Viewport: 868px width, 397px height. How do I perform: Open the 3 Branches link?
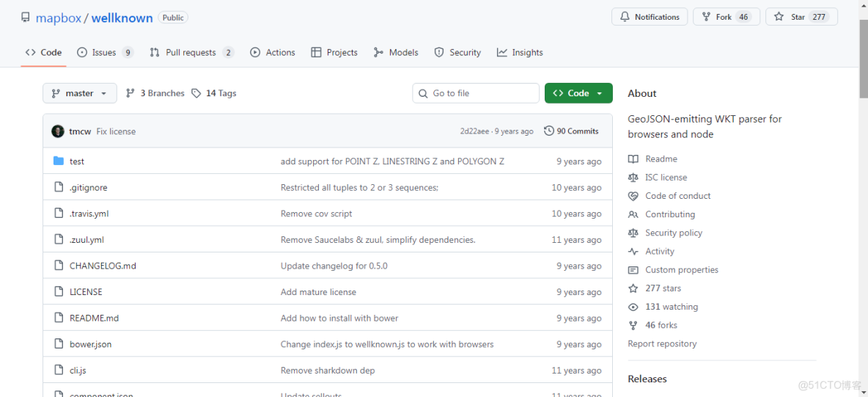coord(155,93)
